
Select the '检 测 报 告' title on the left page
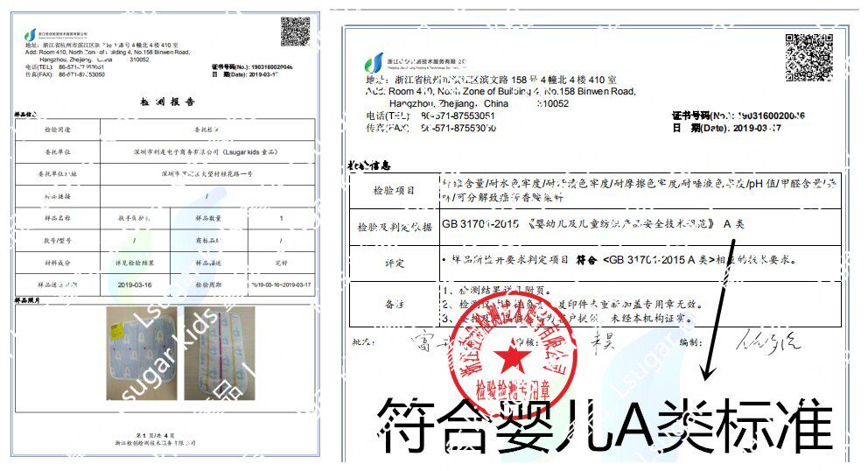pos(168,102)
